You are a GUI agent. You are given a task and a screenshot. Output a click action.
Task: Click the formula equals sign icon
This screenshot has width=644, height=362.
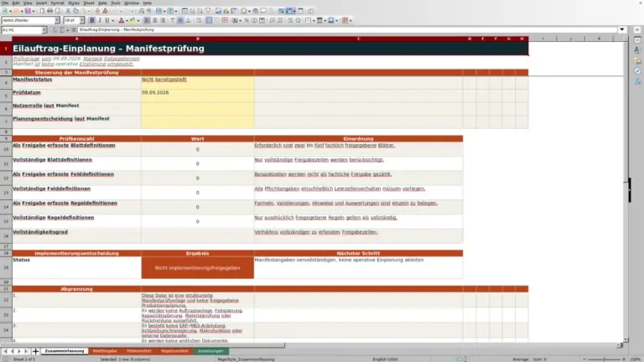[x=74, y=30]
